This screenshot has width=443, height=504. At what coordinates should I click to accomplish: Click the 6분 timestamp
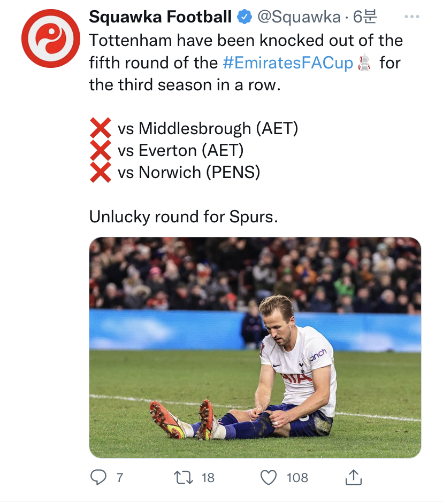click(x=365, y=17)
